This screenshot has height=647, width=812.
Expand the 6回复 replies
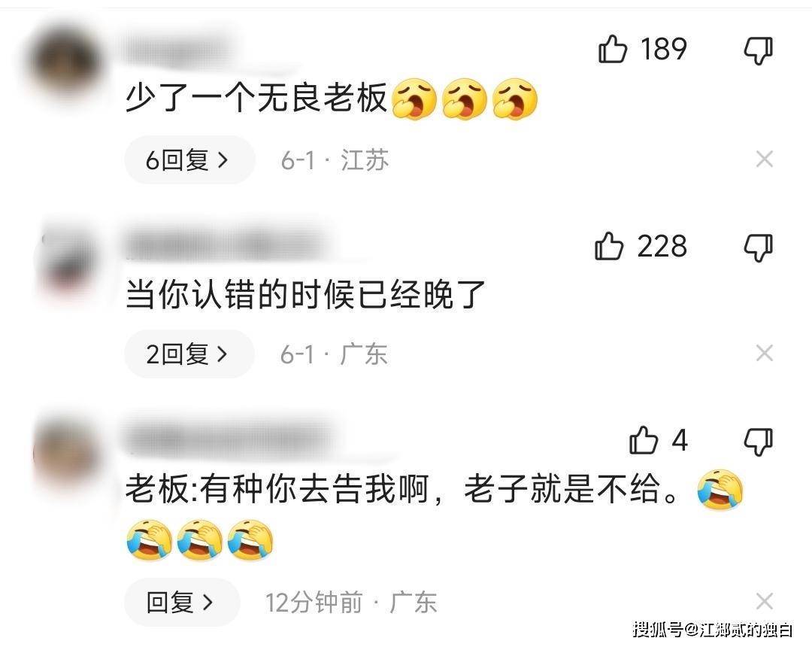(x=189, y=159)
